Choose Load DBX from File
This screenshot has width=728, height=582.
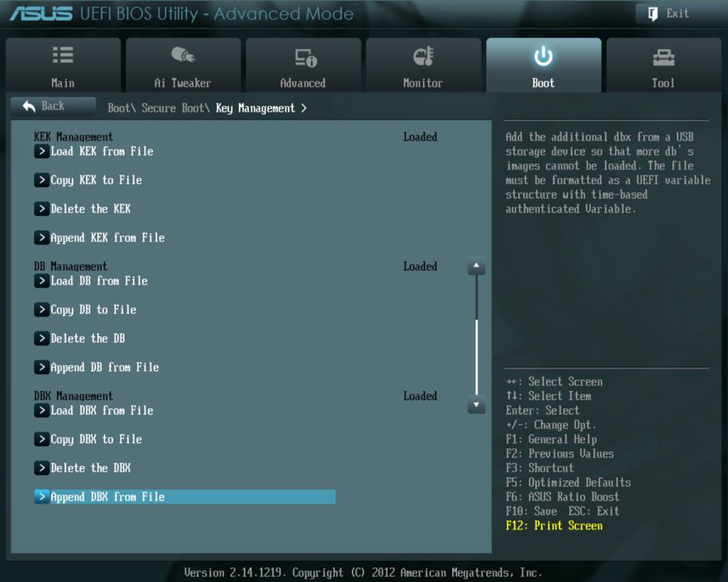[101, 410]
